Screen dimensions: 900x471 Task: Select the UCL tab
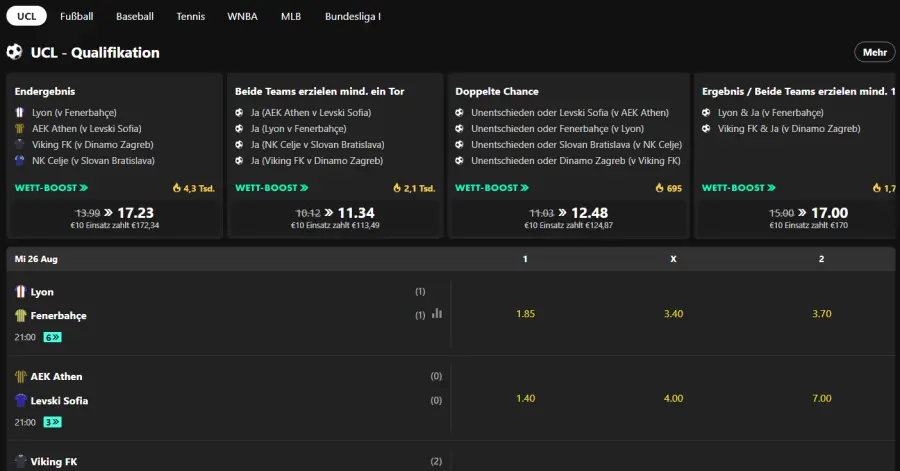(x=26, y=16)
